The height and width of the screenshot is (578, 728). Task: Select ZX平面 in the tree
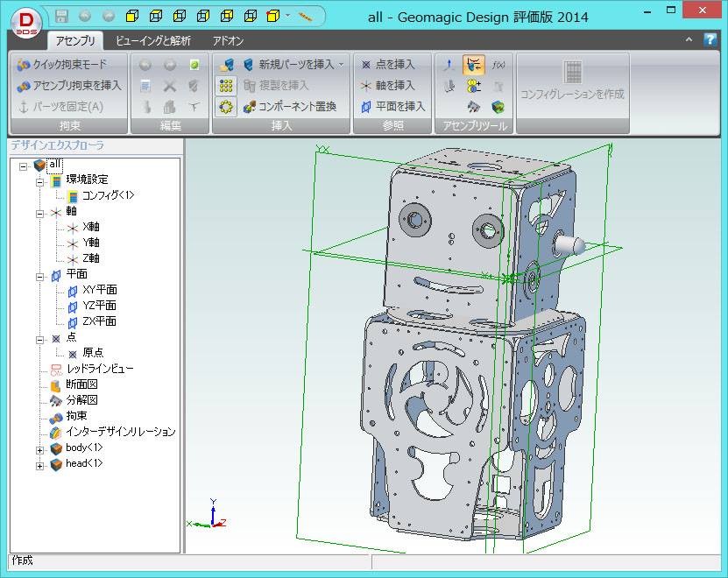coord(99,321)
